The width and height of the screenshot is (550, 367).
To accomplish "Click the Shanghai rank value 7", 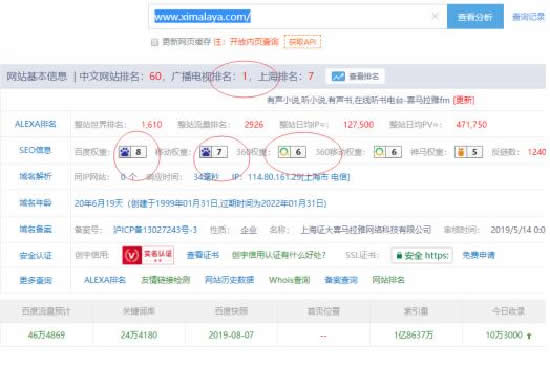I will click(x=310, y=76).
